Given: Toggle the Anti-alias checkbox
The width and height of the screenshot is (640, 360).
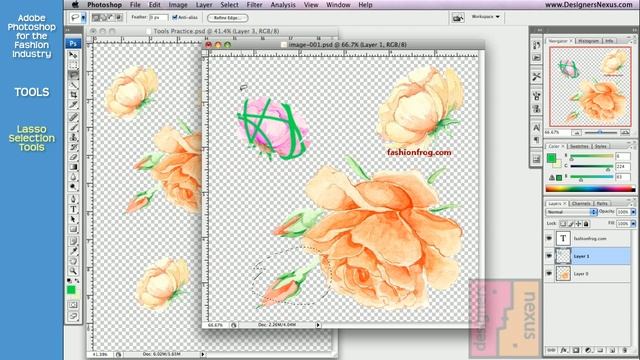Looking at the screenshot, I should (175, 18).
